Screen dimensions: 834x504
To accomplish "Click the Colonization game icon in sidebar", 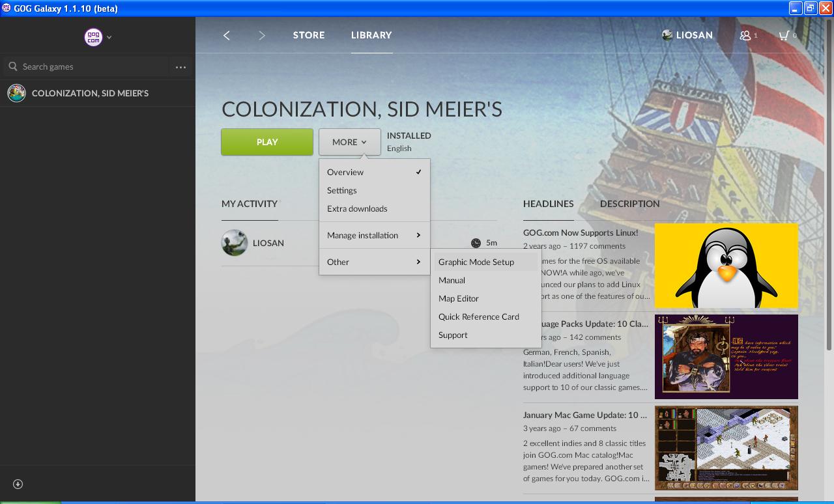I will [x=16, y=93].
